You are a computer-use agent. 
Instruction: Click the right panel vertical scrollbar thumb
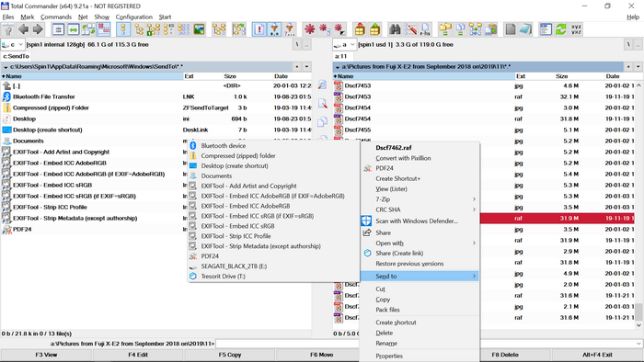pyautogui.click(x=638, y=311)
